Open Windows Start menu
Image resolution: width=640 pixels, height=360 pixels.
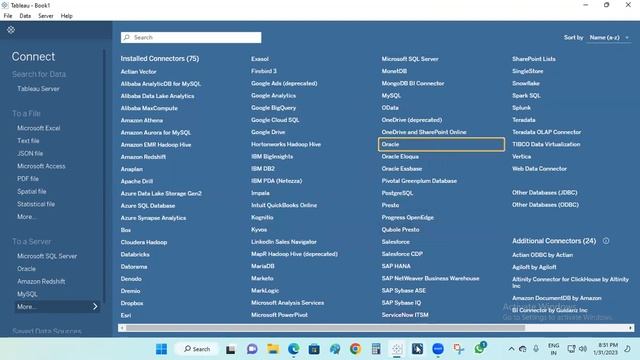point(161,349)
